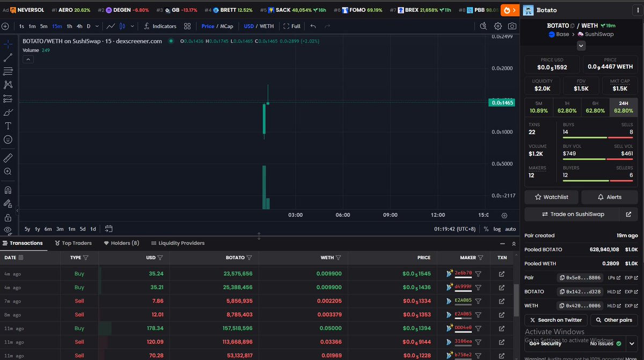Copy the WETH token address

click(x=562, y=305)
